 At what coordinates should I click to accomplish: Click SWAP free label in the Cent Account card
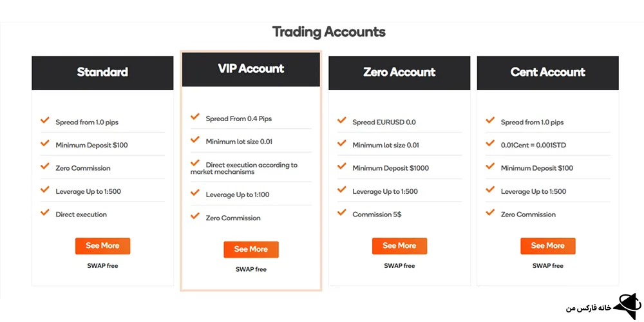click(x=547, y=265)
